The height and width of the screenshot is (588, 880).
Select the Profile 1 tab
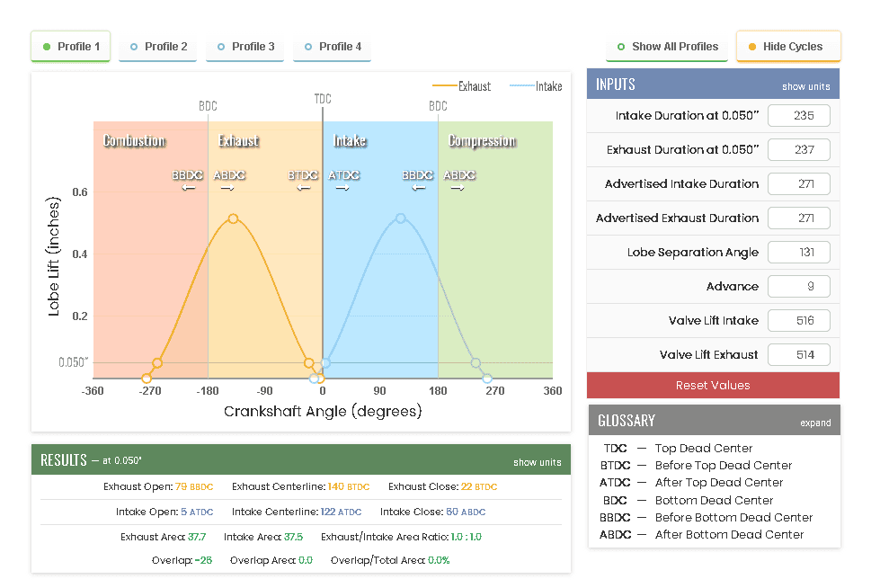tap(71, 47)
